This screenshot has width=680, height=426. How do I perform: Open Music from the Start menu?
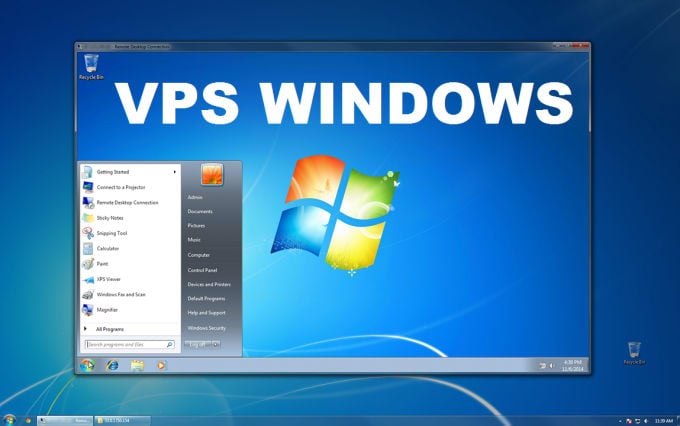click(x=194, y=240)
